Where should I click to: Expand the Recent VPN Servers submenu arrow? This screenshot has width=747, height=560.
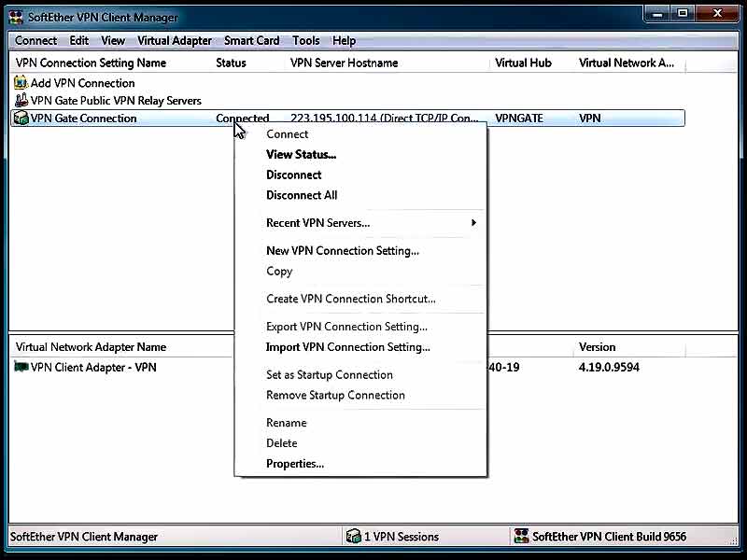click(x=473, y=222)
